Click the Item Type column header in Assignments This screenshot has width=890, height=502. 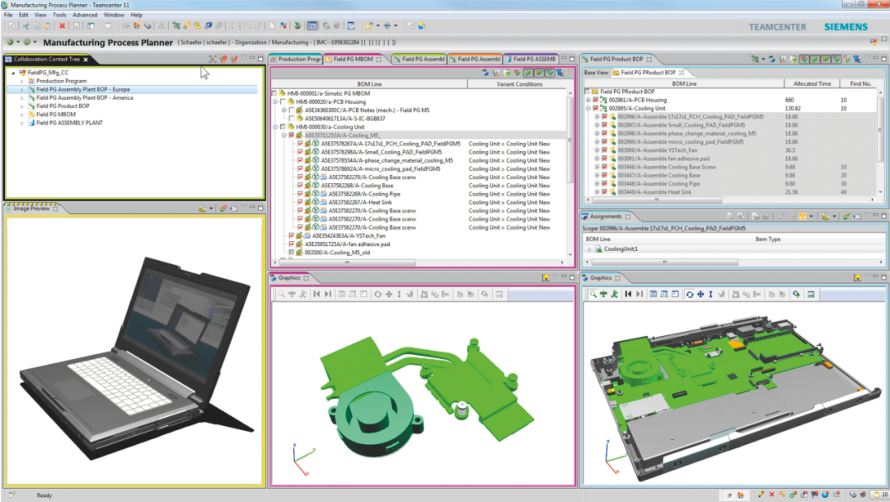[767, 239]
